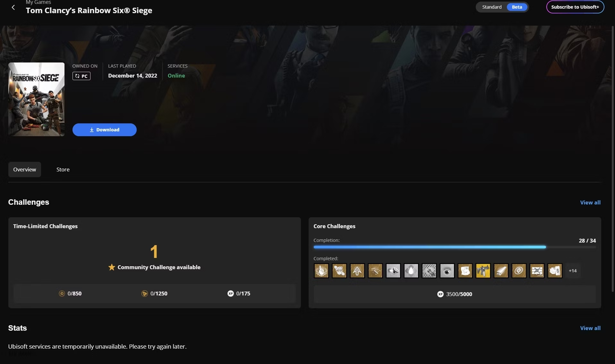Click the map blueprint challenge badge

[x=465, y=271]
